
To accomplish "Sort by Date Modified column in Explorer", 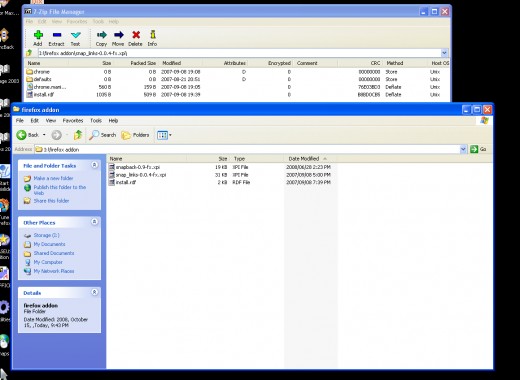I will tap(310, 159).
